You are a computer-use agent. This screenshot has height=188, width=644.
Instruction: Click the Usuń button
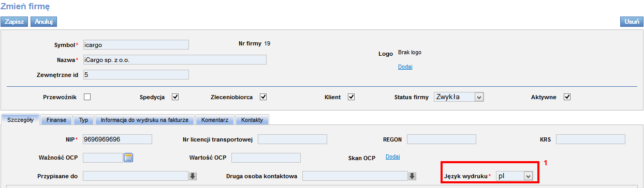(x=631, y=22)
